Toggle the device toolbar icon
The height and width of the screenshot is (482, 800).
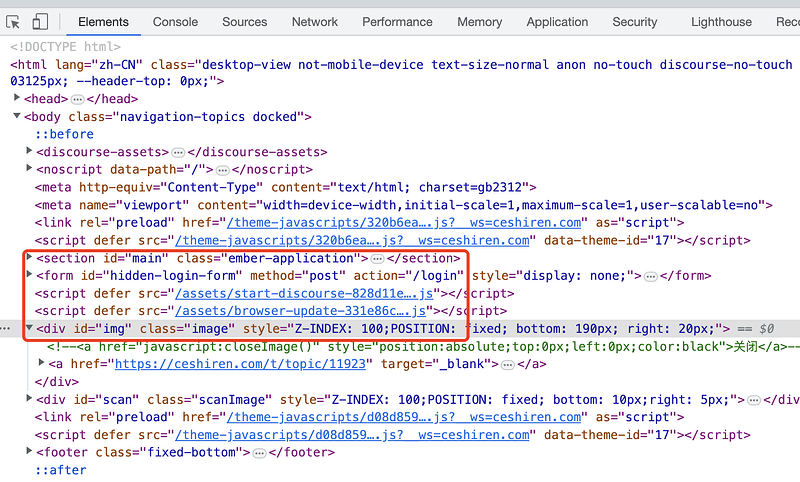[x=40, y=22]
